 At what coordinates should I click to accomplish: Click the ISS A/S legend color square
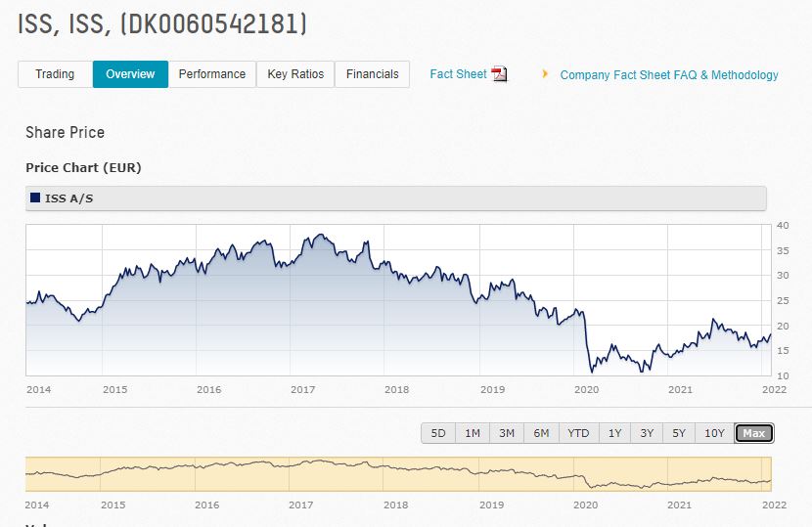36,198
